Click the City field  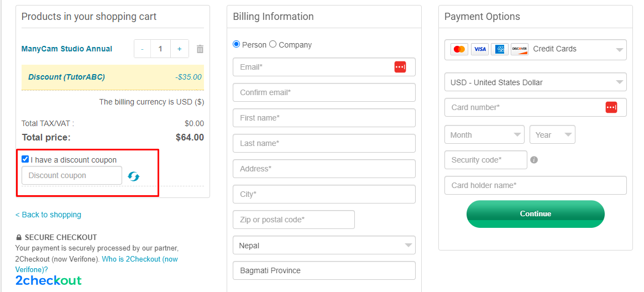[324, 194]
